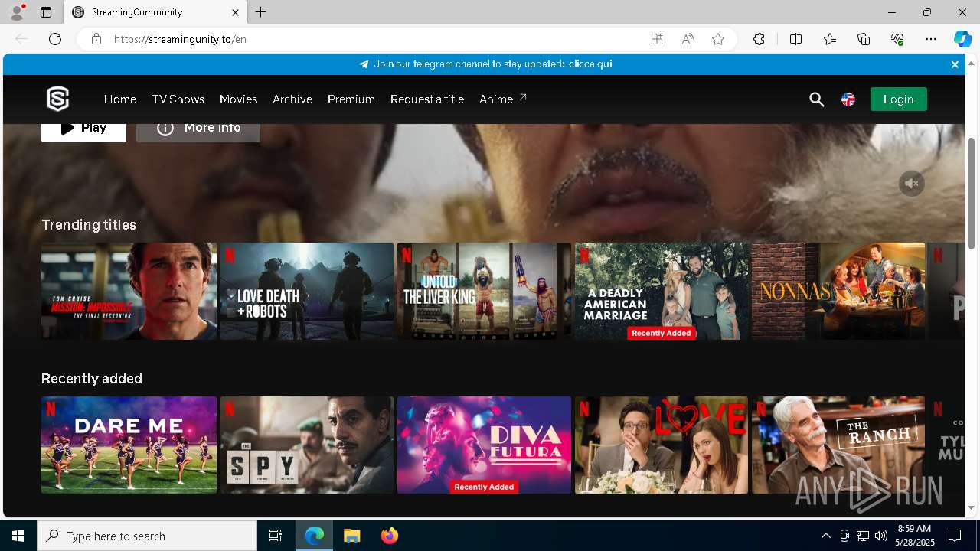Open the site search magnifier

tap(817, 99)
